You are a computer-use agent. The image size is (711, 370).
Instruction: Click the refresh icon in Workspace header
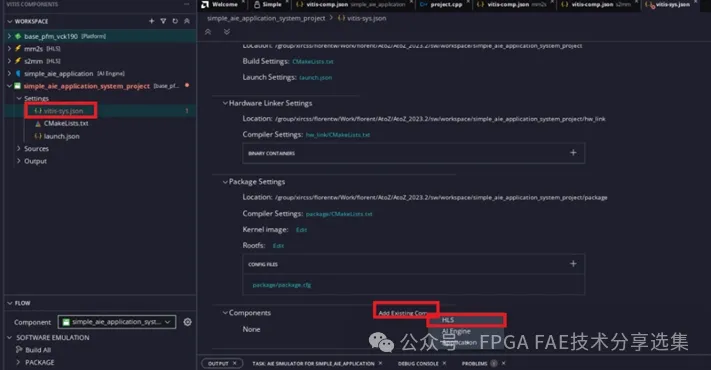(x=175, y=21)
